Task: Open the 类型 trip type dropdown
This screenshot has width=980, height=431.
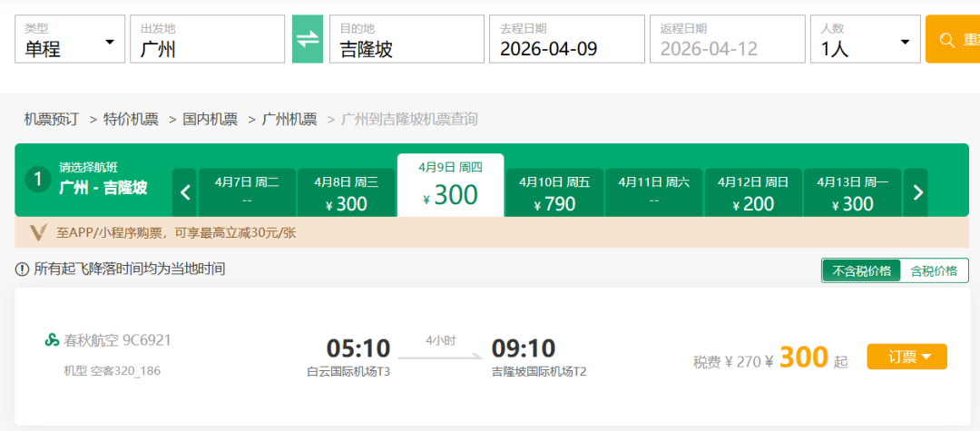Action: coord(69,39)
